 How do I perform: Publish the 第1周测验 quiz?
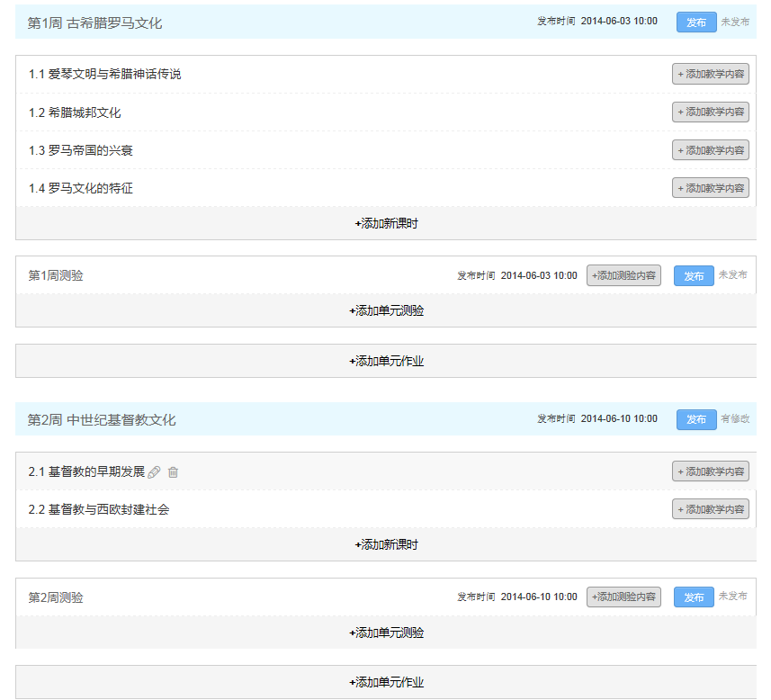(x=694, y=276)
